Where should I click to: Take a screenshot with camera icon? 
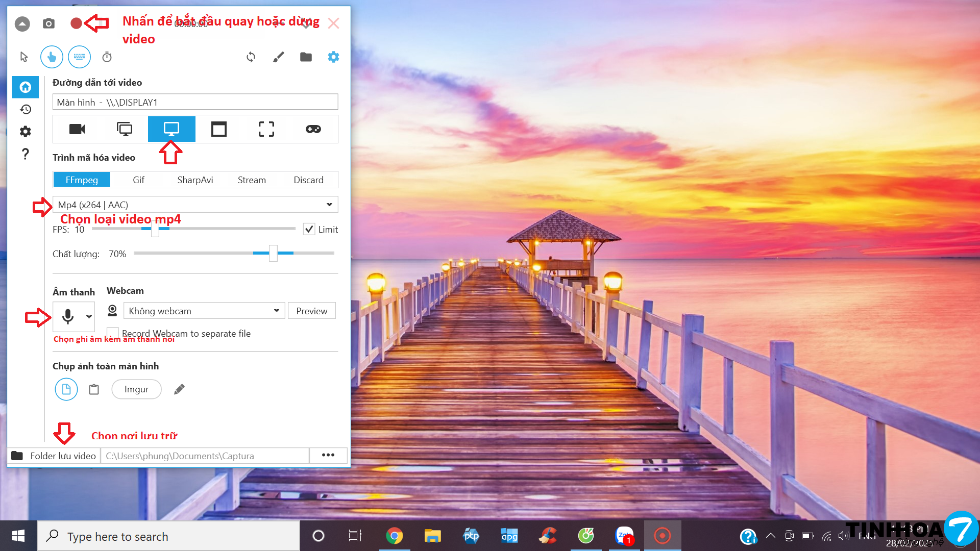[x=48, y=23]
